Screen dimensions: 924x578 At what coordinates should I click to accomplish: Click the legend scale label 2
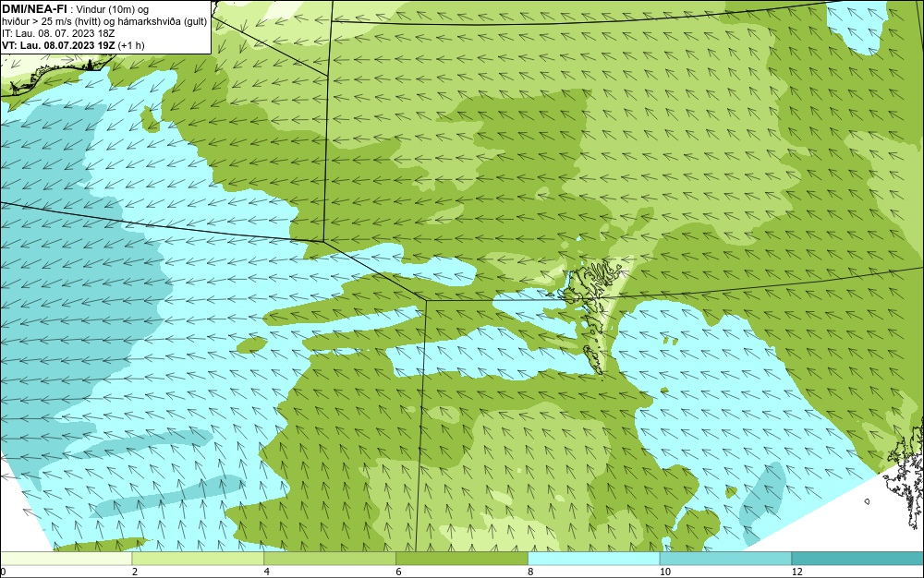135,572
